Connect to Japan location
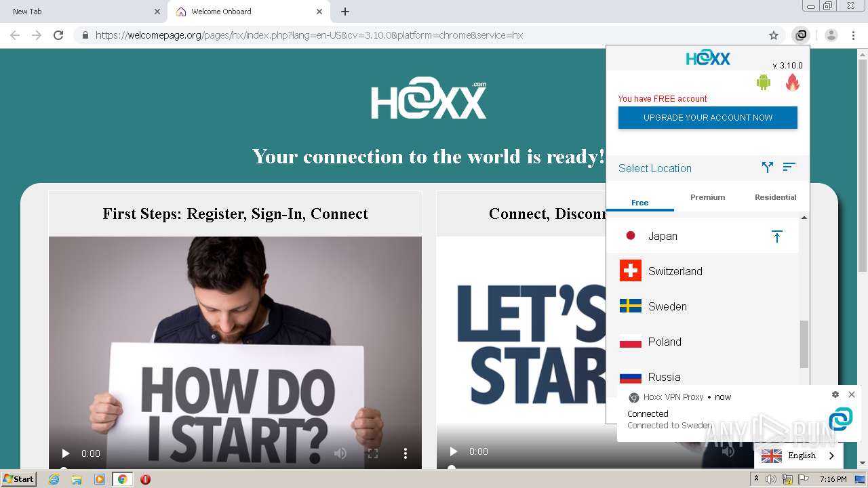Screen dimensions: 868x488 [703, 236]
